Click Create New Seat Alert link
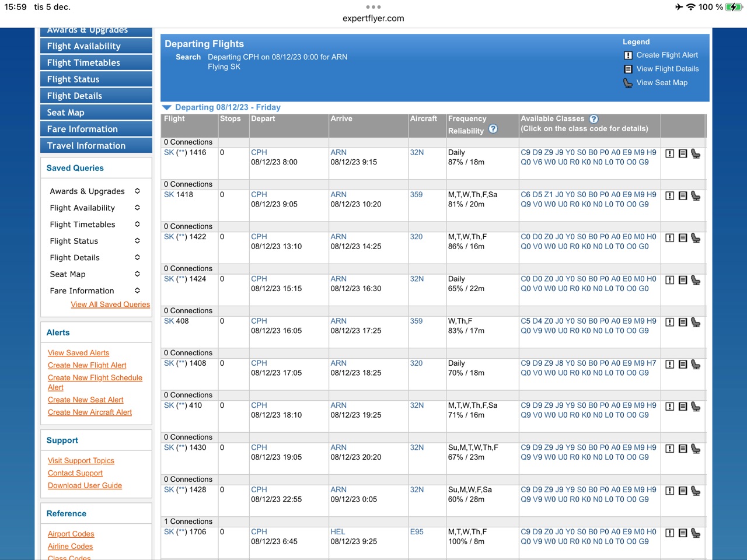747x560 pixels. point(86,400)
